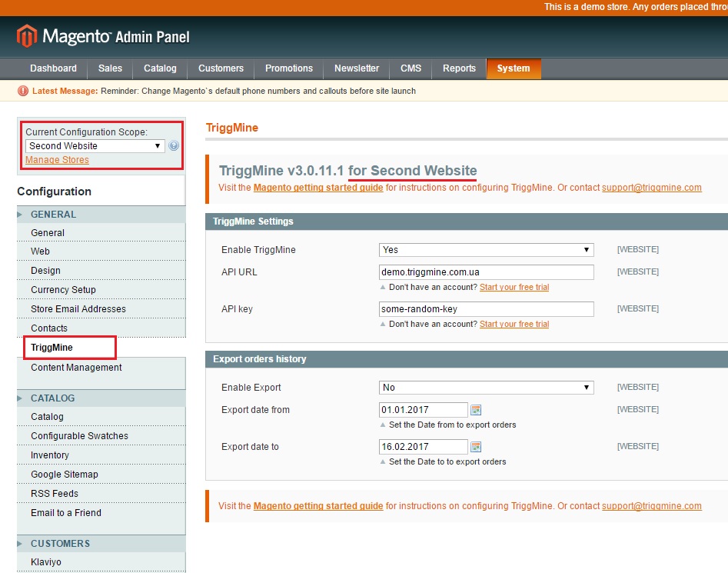Select Configurable Swatches in sidebar
The height and width of the screenshot is (573, 728).
coord(101,436)
